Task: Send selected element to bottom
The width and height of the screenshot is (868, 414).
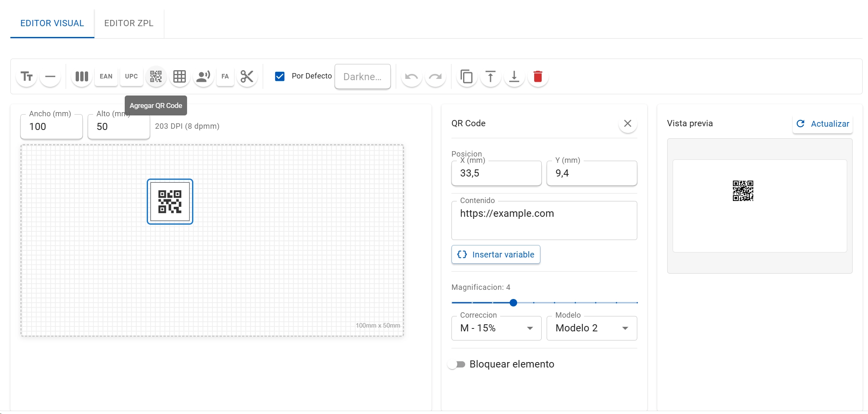Action: pos(514,76)
